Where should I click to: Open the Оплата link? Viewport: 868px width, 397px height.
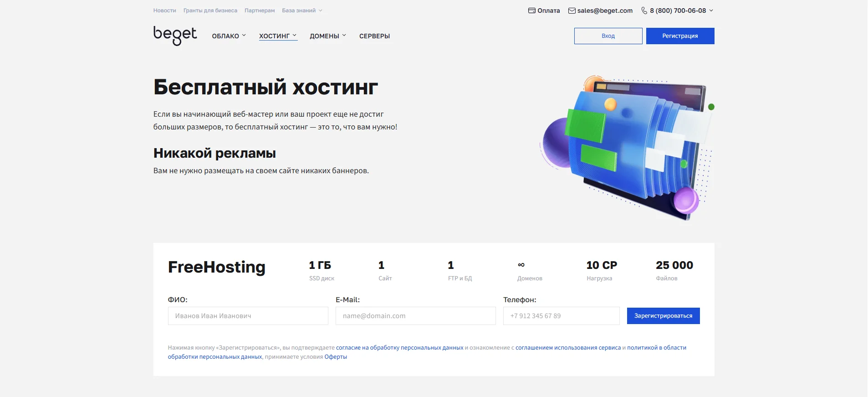(x=549, y=10)
